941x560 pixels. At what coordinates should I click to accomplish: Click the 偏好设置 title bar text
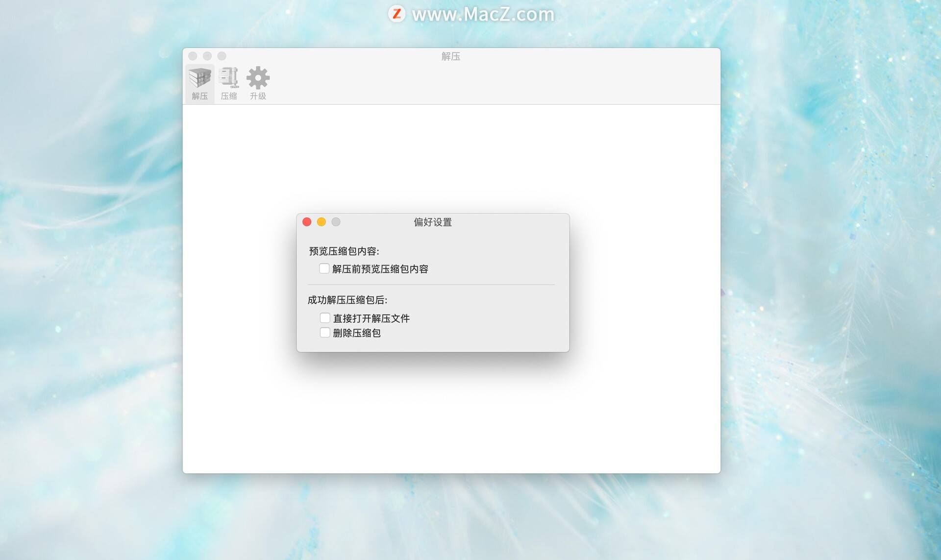coord(432,222)
